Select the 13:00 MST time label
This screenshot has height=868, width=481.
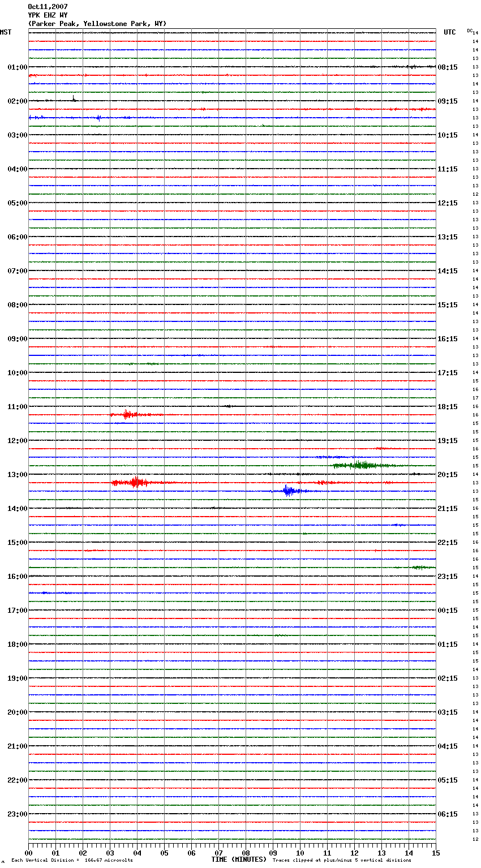pos(18,475)
